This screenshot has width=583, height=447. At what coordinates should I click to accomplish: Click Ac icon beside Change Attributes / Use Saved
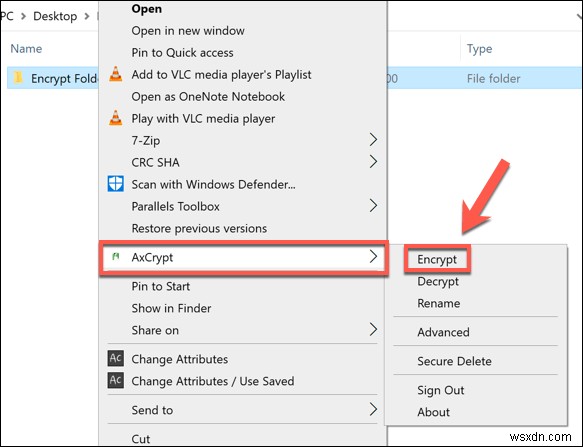(116, 380)
